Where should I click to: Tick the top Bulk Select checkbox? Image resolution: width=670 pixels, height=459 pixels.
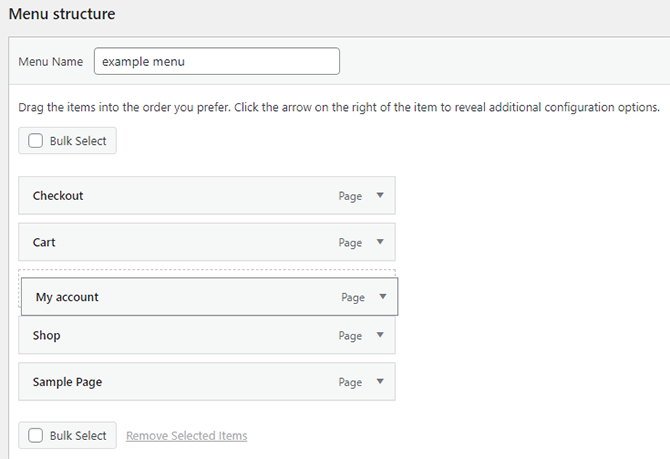pyautogui.click(x=36, y=141)
